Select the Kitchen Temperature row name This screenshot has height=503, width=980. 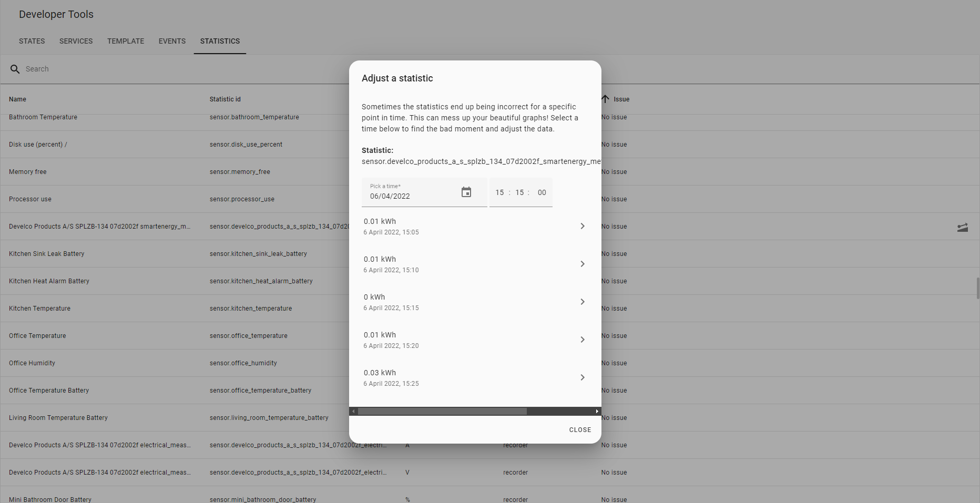click(39, 309)
